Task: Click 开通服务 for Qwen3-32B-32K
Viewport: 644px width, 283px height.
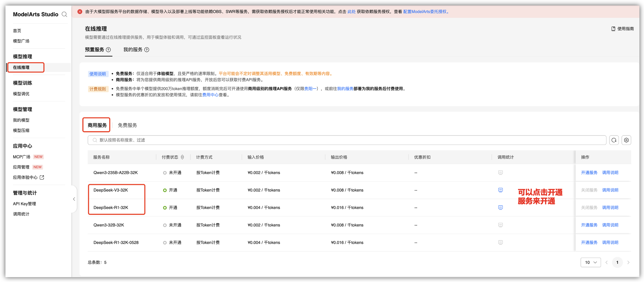Action: click(x=589, y=225)
